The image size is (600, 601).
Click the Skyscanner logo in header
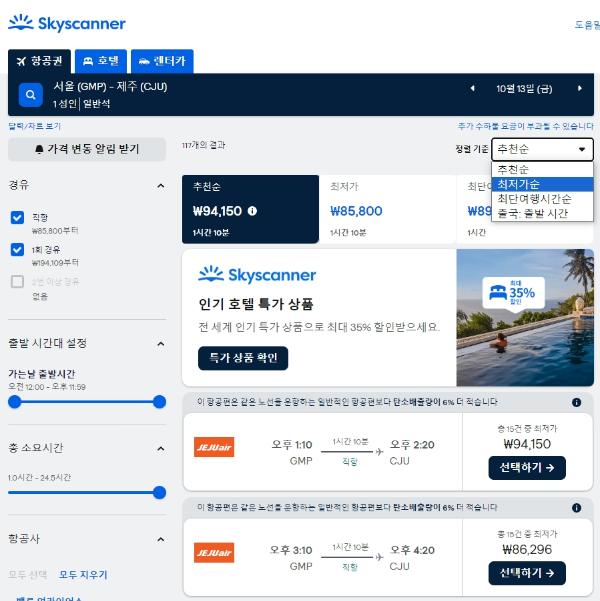point(67,23)
